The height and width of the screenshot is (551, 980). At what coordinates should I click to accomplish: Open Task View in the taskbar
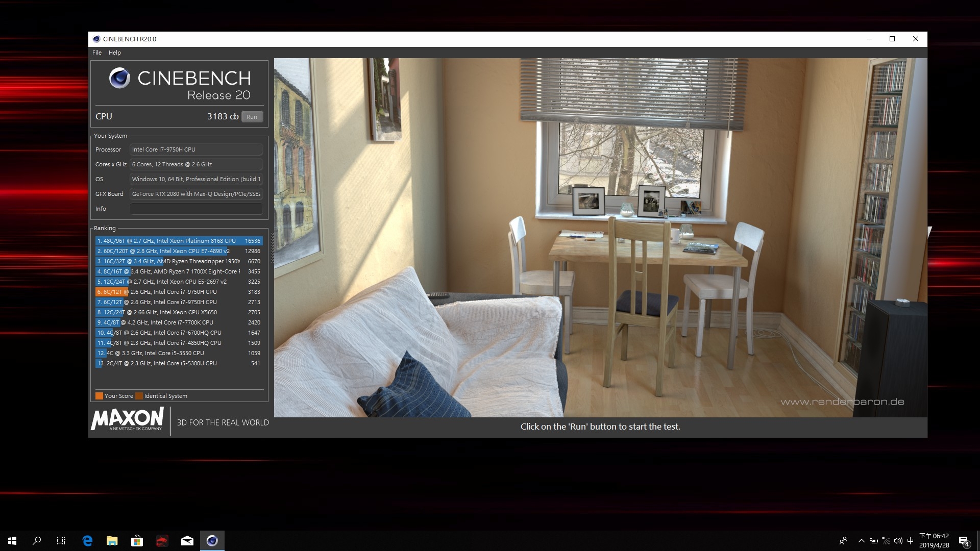pyautogui.click(x=61, y=541)
